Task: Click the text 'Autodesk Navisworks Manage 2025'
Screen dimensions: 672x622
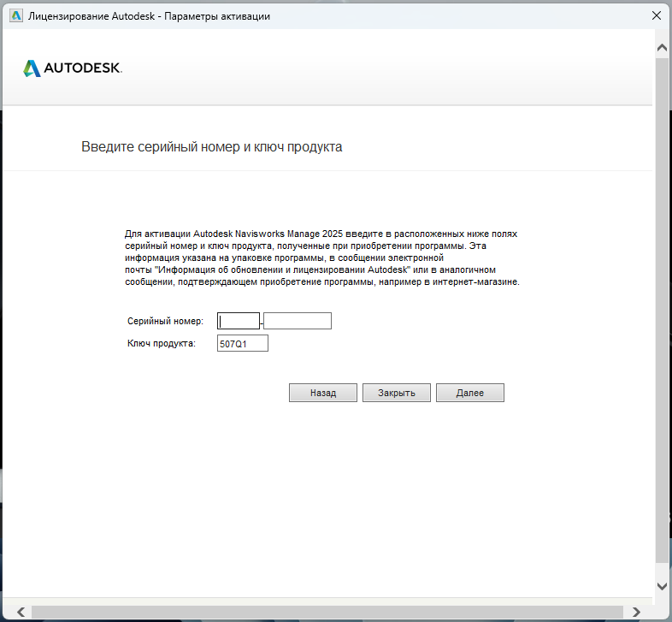Action: tap(268, 234)
